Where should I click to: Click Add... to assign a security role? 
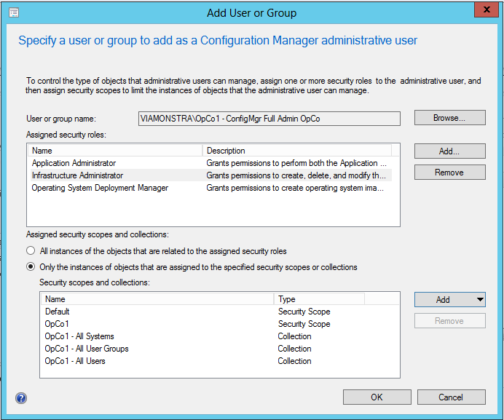[449, 151]
